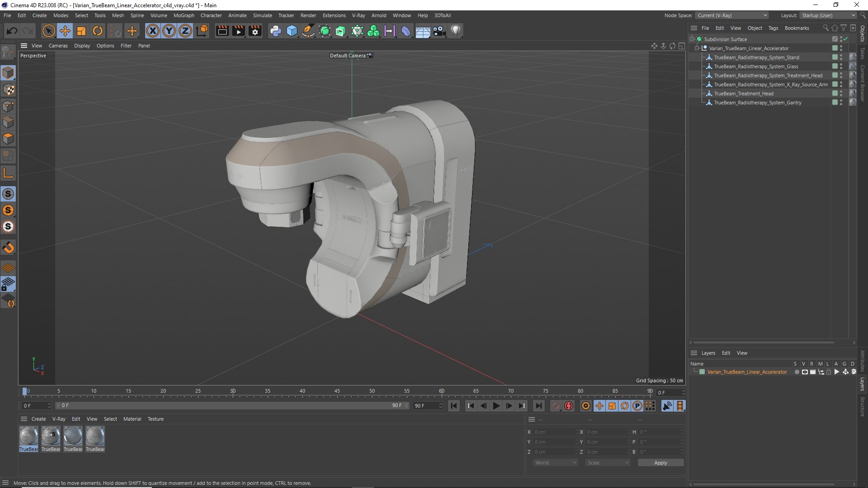Open World coordinate dropdown
This screenshot has height=488, width=868.
(x=556, y=463)
